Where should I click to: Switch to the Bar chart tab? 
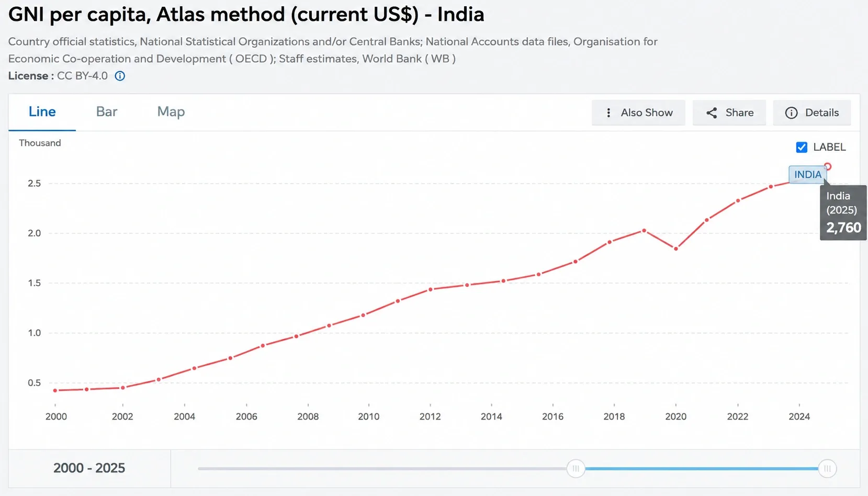coord(107,111)
